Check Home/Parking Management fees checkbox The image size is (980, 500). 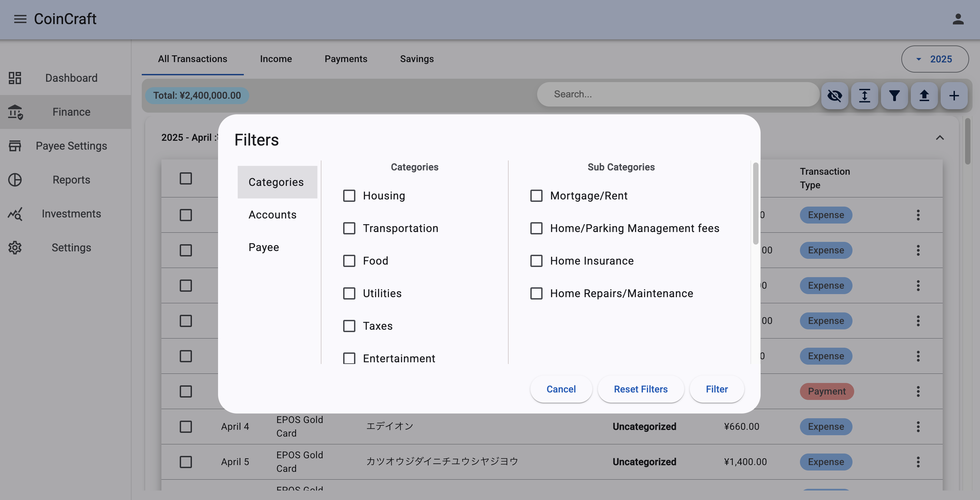[536, 228]
